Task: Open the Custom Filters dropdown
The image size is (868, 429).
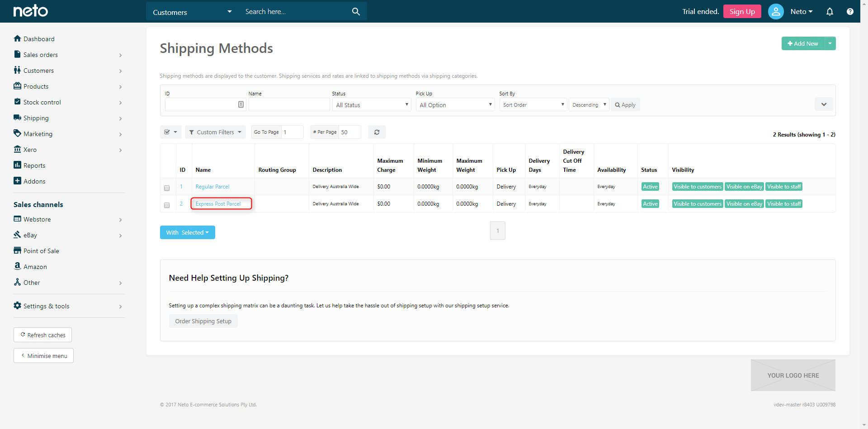Action: pos(215,132)
